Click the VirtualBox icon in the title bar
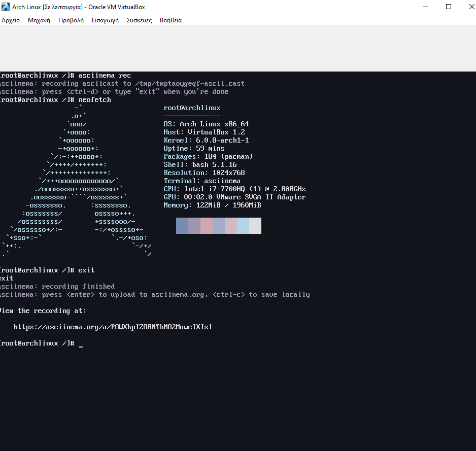The width and height of the screenshot is (476, 451). (x=6, y=7)
